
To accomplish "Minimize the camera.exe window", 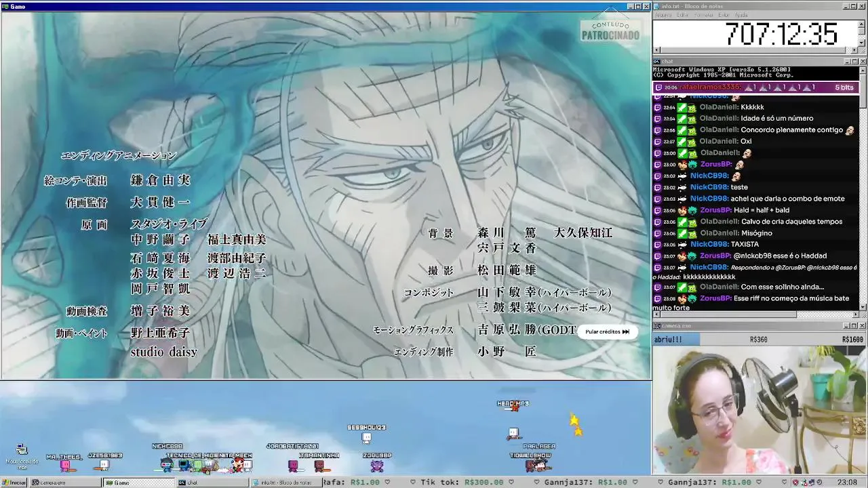I will (x=847, y=326).
